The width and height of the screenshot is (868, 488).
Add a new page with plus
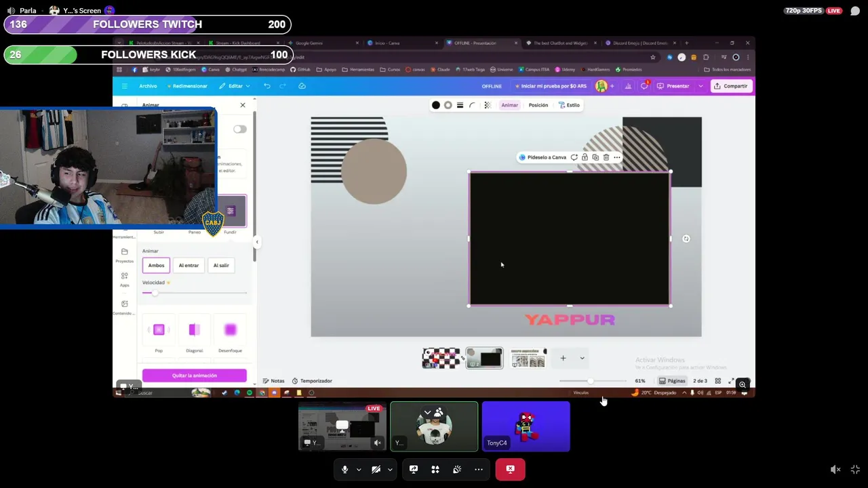[x=563, y=358]
